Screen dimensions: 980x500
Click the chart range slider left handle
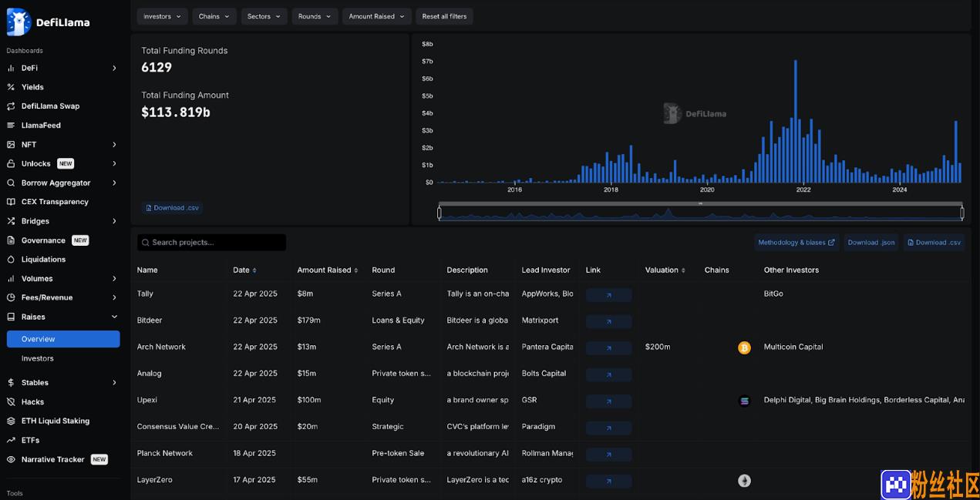[439, 213]
